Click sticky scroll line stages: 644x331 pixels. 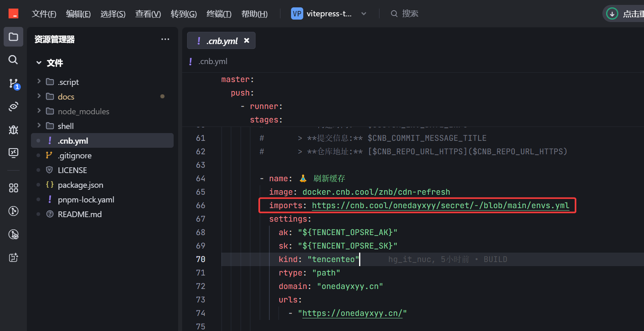tap(266, 120)
